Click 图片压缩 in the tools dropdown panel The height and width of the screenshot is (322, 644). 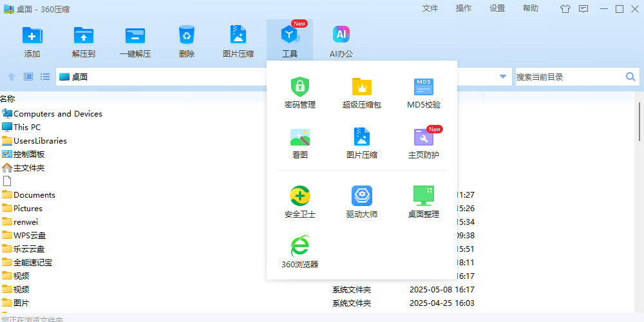[x=361, y=143]
